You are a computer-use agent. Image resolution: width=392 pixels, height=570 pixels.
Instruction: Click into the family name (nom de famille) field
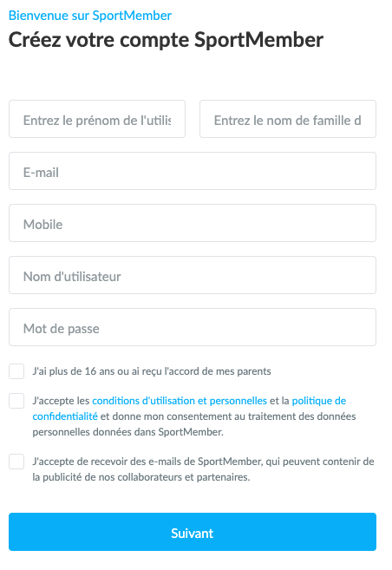click(288, 119)
